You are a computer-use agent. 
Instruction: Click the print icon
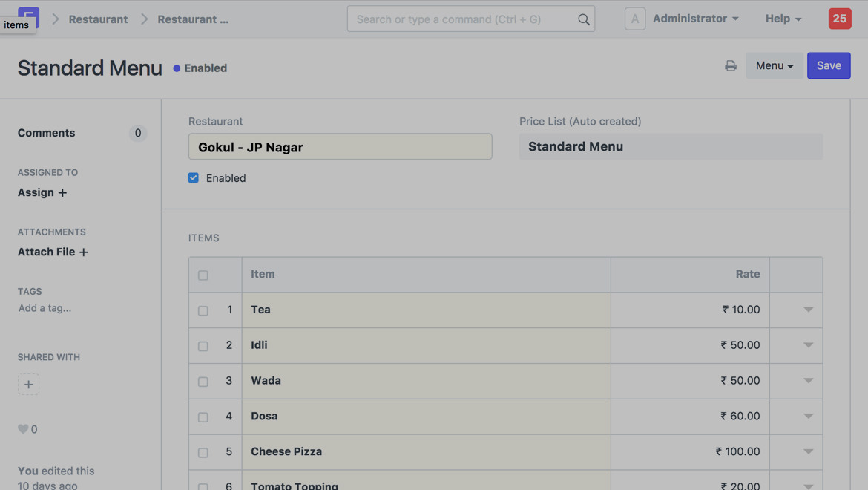point(731,66)
